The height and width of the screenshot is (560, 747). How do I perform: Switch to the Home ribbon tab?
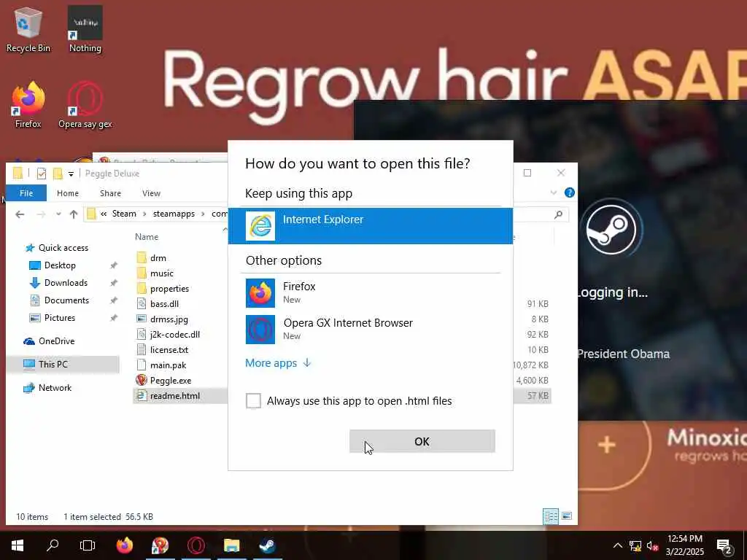[68, 192]
